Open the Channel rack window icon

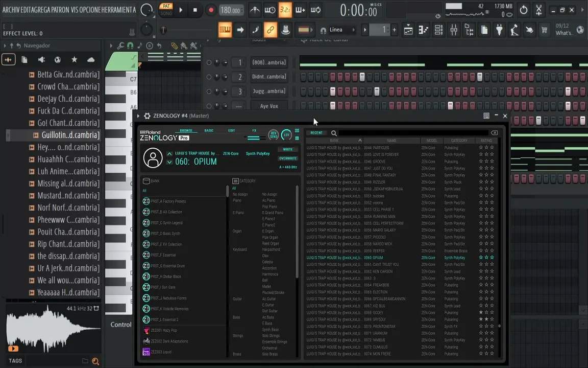point(438,30)
